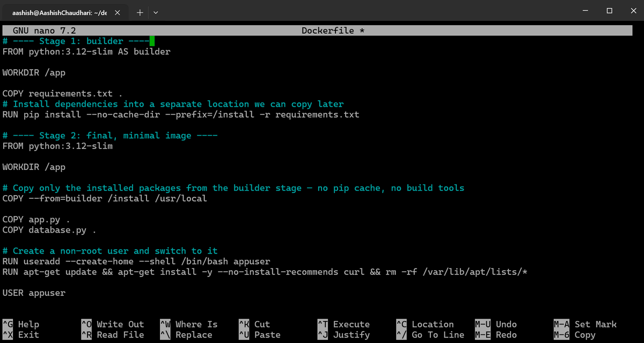The width and height of the screenshot is (644, 343).
Task: Close the terminal window
Action: pos(633,11)
